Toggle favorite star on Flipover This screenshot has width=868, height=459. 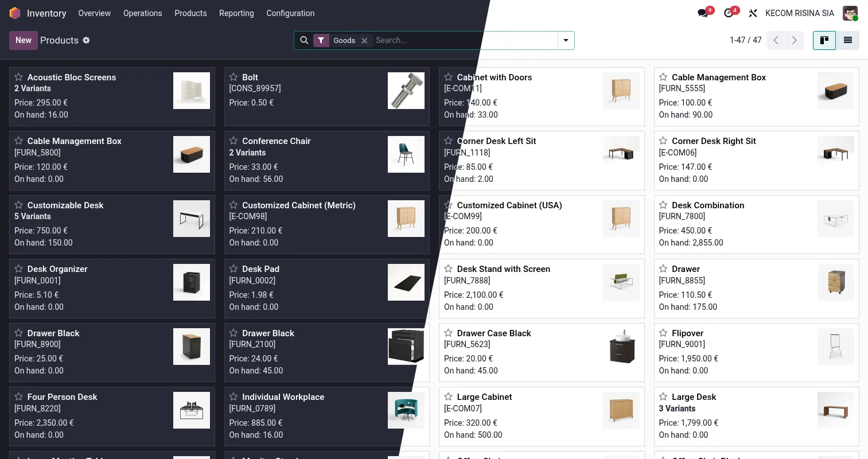pyautogui.click(x=663, y=333)
